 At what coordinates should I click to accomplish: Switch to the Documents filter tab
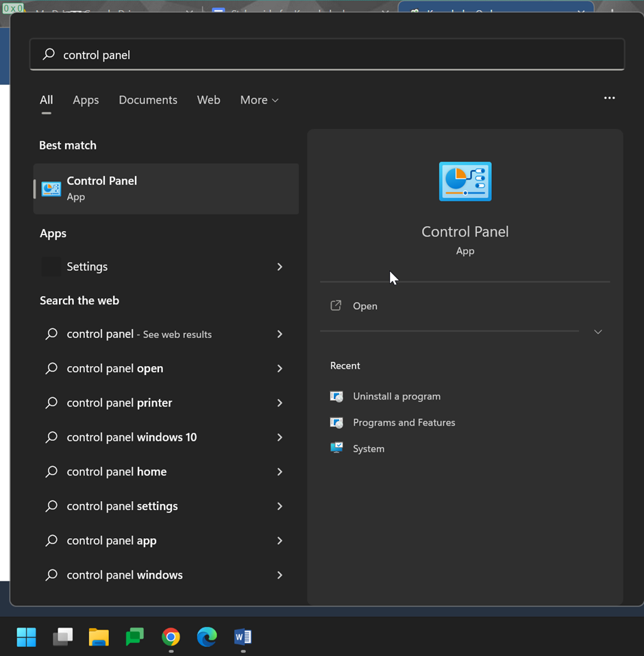[148, 100]
